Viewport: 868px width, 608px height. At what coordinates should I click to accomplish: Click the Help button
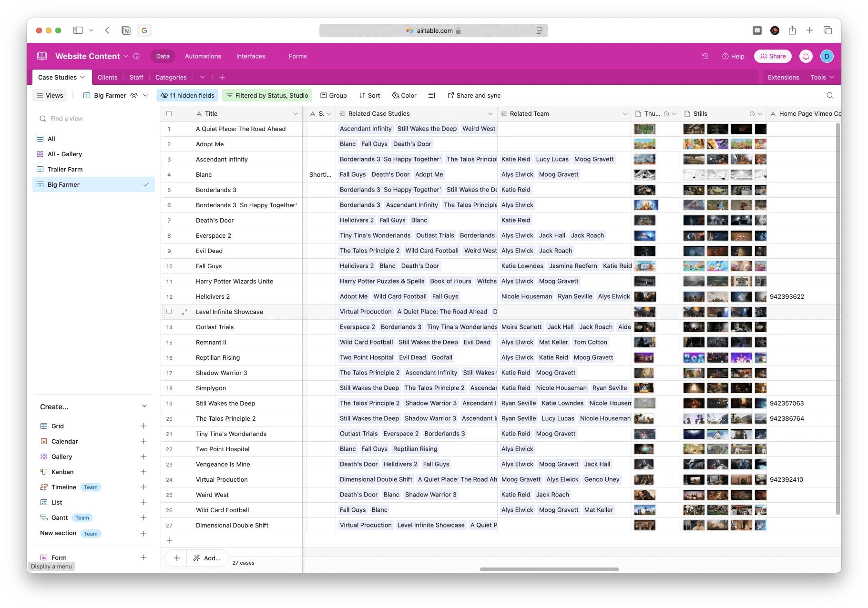pyautogui.click(x=733, y=56)
